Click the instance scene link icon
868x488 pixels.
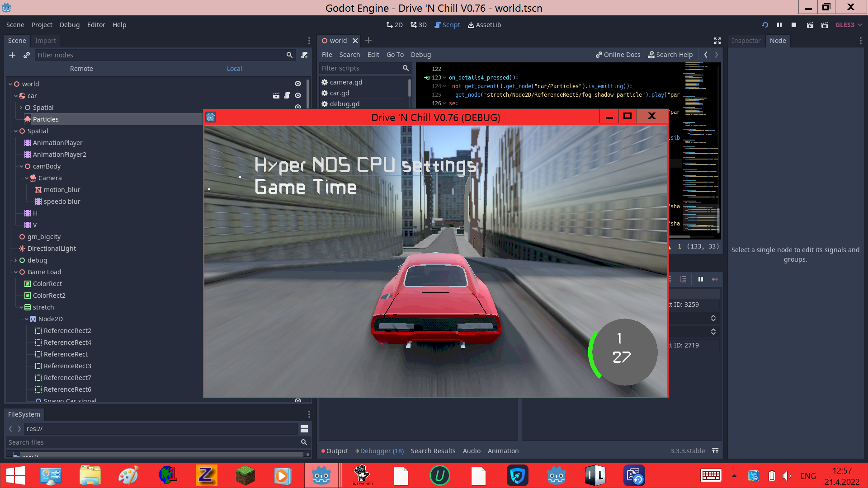coord(27,55)
